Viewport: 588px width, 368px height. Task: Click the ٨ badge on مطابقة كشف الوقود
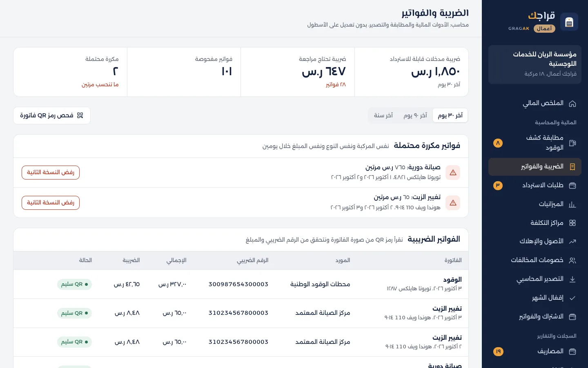pos(498,143)
